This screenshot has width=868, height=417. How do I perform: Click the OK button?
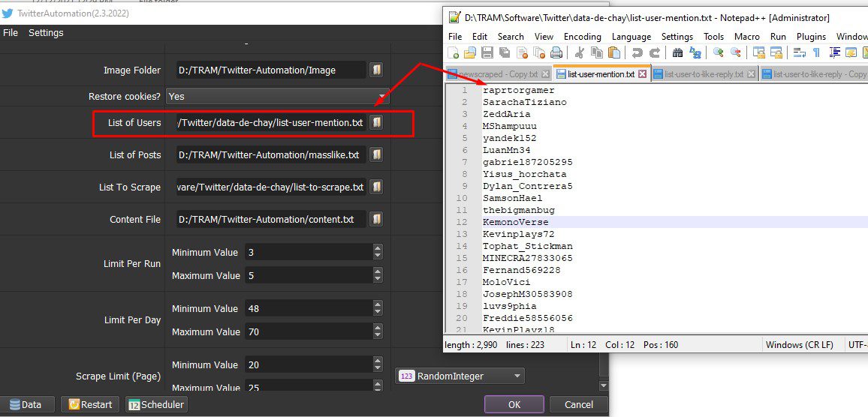click(514, 404)
